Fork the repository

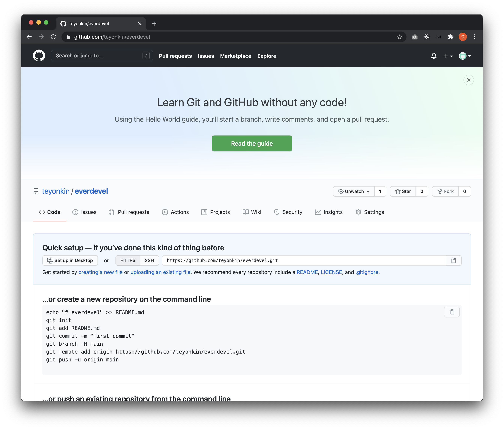[x=445, y=191]
